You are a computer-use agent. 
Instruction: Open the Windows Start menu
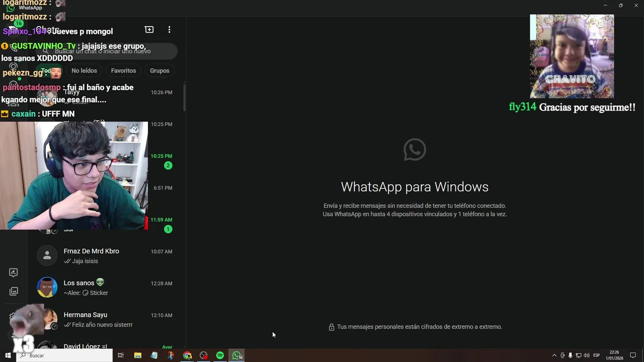(8, 355)
